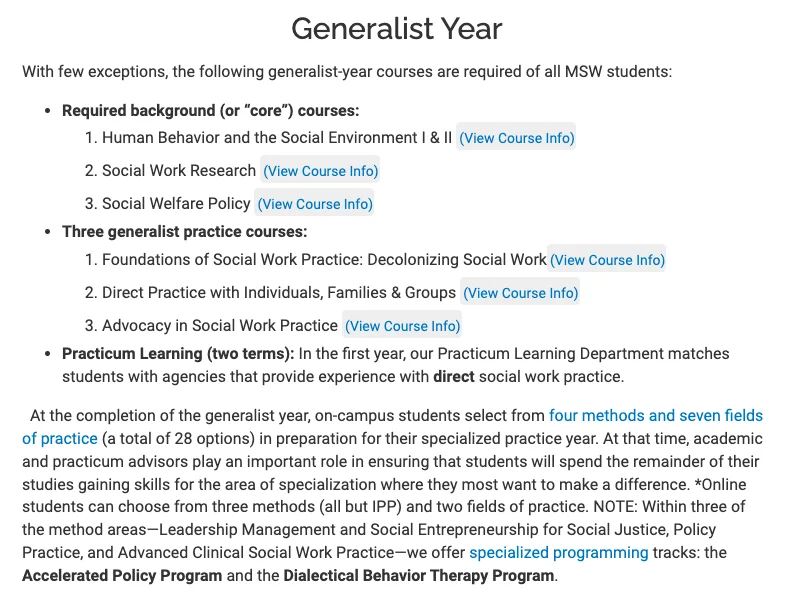Click the Generalist Year page heading

pyautogui.click(x=396, y=28)
